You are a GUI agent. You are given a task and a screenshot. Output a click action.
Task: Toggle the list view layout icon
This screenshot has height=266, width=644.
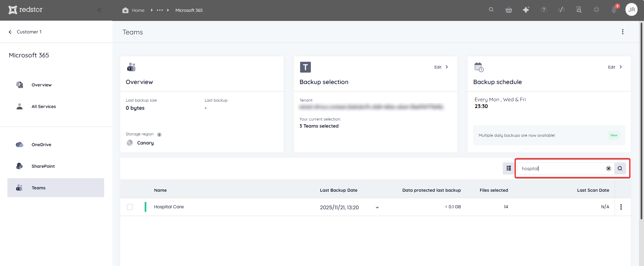coord(508,168)
